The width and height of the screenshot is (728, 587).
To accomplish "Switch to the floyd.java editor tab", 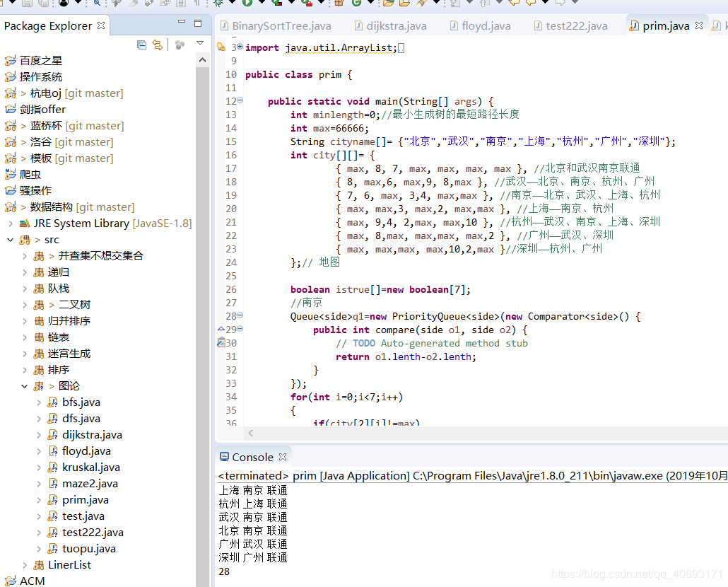I will 480,26.
